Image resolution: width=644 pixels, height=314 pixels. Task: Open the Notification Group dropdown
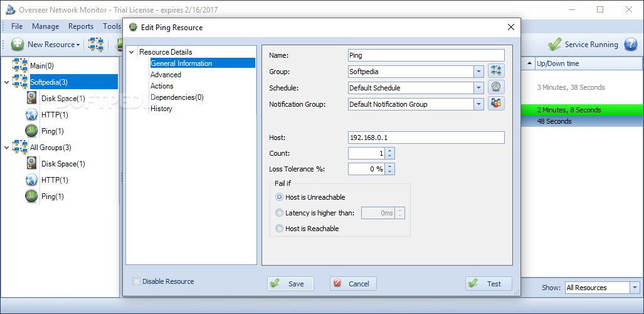tap(478, 104)
